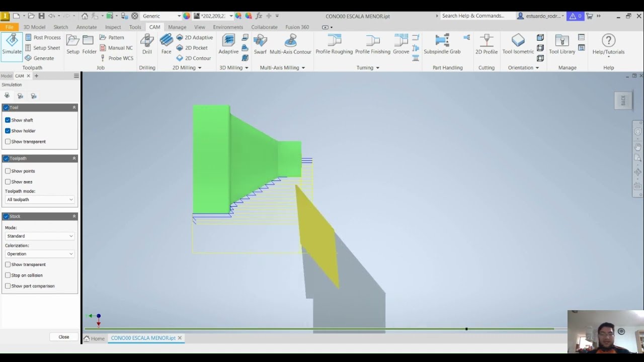Open Post Process tool
The height and width of the screenshot is (362, 644).
(43, 37)
